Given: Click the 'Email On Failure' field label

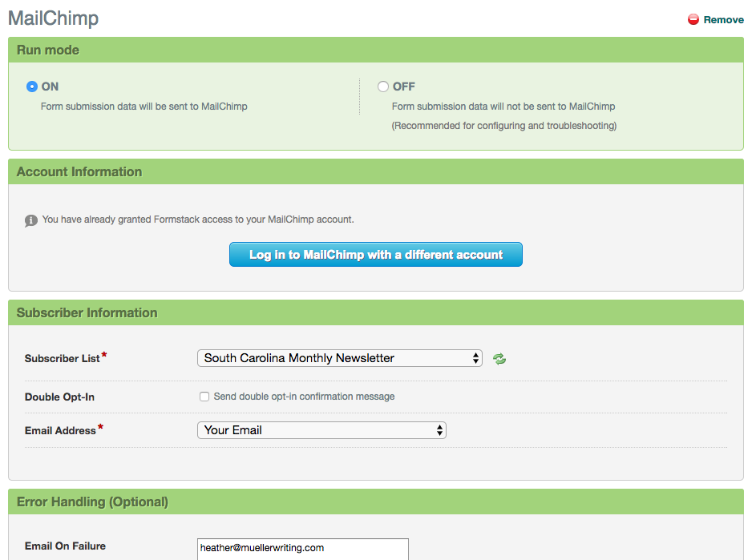Looking at the screenshot, I should point(65,546).
